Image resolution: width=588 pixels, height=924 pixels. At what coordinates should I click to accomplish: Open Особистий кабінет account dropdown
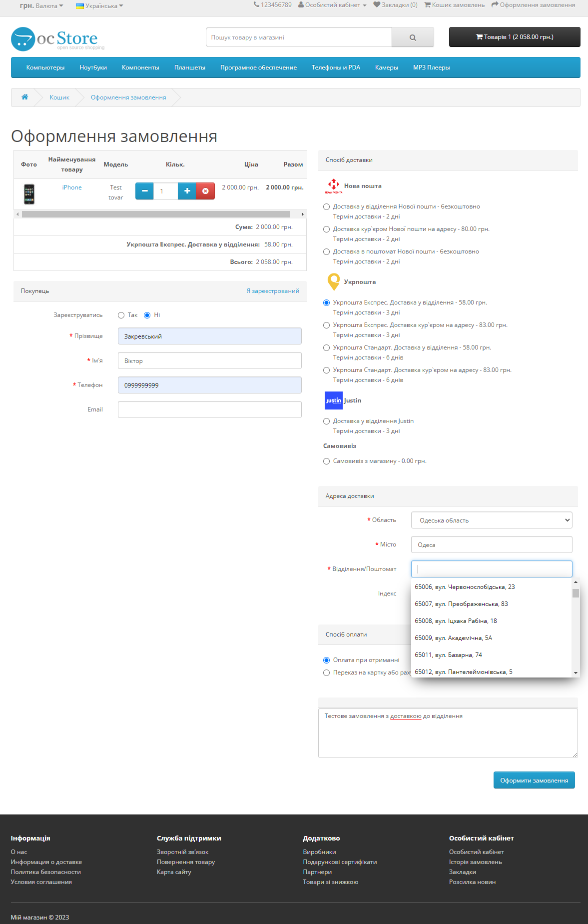(x=332, y=5)
